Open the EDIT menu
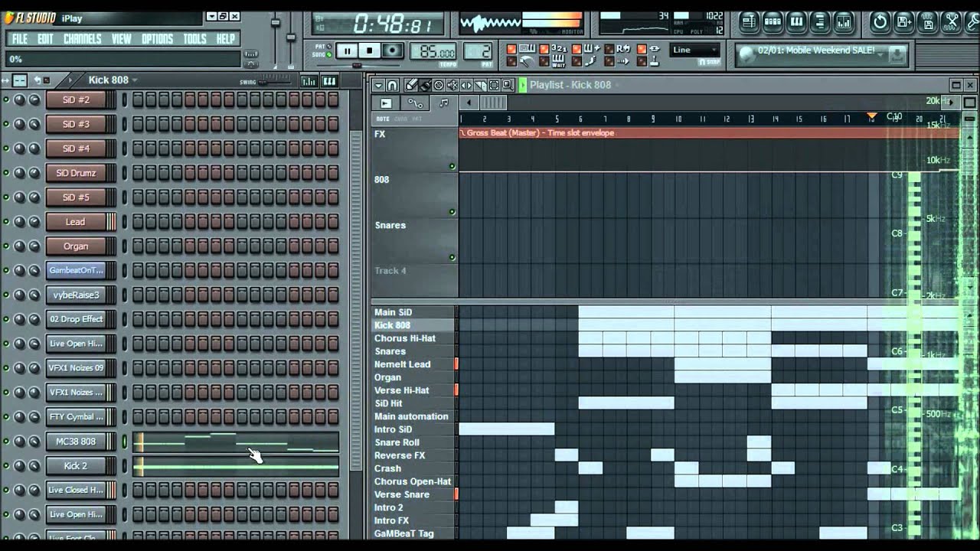Viewport: 980px width, 551px height. point(45,38)
